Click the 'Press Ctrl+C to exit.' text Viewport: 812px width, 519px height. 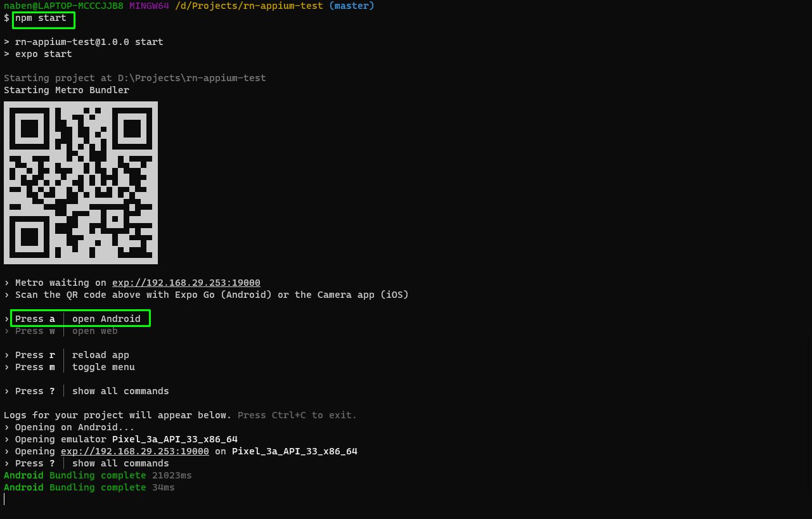(x=297, y=415)
